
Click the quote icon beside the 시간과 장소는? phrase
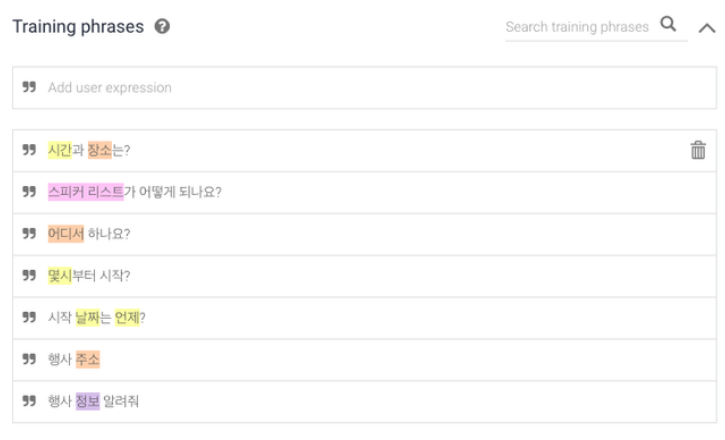29,150
